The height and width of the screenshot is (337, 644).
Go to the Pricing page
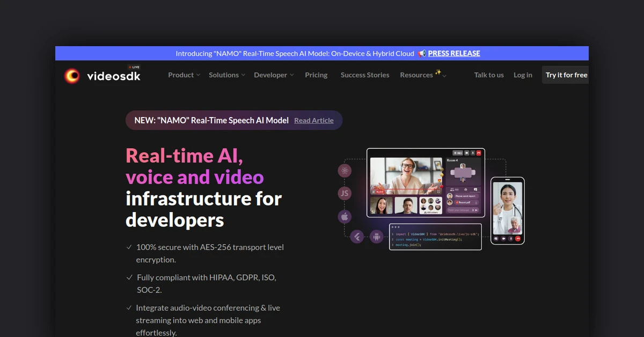click(316, 75)
